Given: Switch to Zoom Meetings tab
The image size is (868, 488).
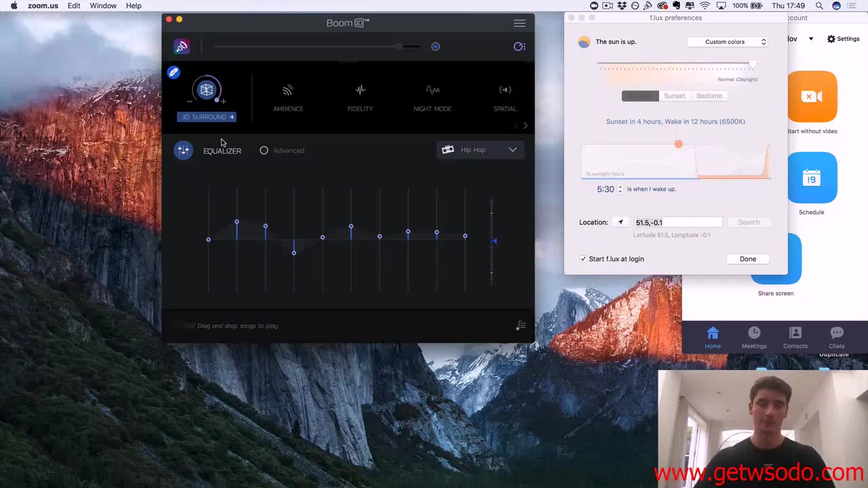Looking at the screenshot, I should pos(754,338).
